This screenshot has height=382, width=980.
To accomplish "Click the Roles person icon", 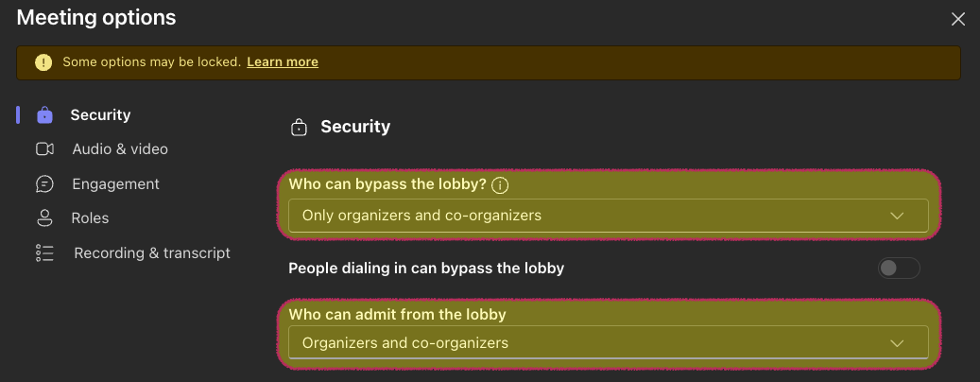I will [x=44, y=218].
